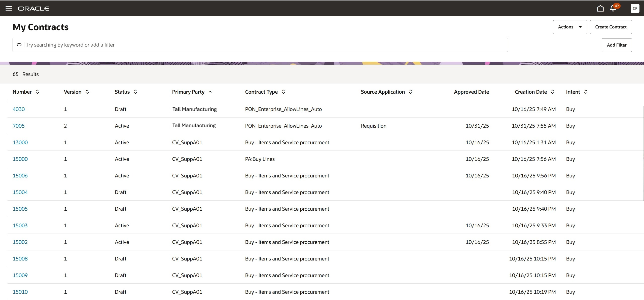Viewport: 644px width, 300px height.
Task: Click the Oracle logo
Action: (33, 8)
